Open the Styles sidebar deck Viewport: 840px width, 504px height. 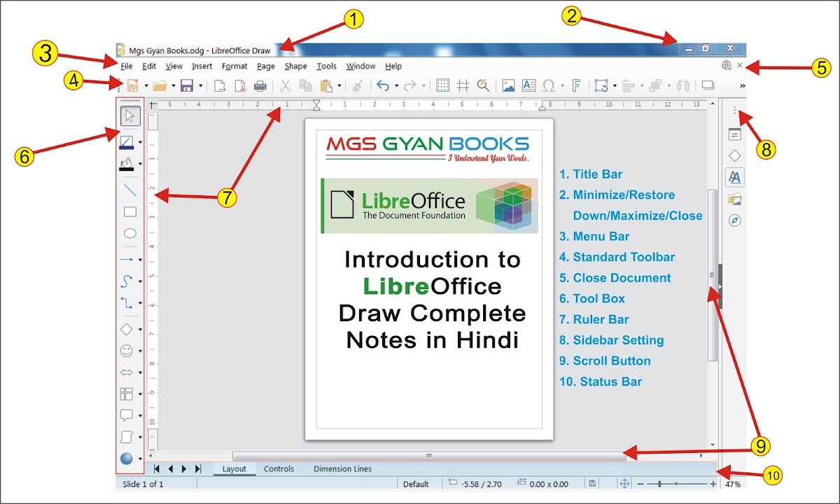[x=734, y=177]
